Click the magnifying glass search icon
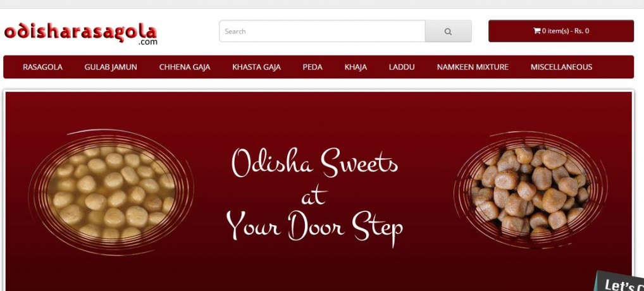 (448, 31)
